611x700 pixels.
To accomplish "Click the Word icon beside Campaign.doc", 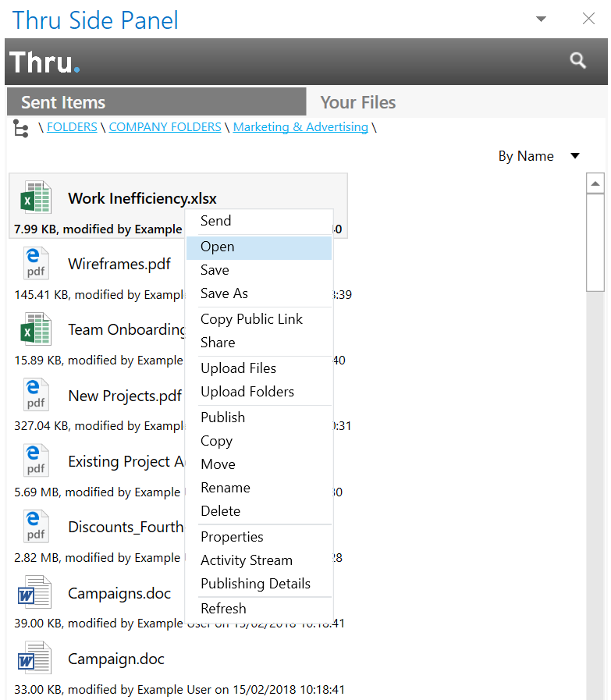I will 34,658.
